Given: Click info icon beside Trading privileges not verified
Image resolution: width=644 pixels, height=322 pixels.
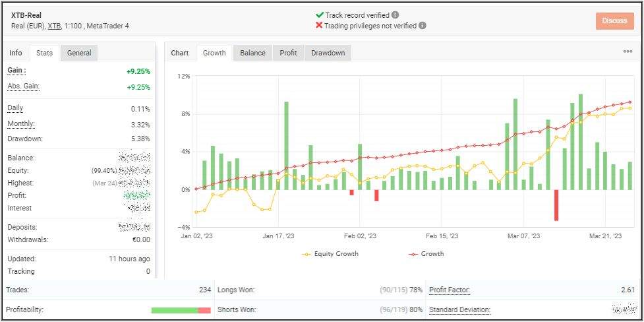Looking at the screenshot, I should pyautogui.click(x=423, y=26).
